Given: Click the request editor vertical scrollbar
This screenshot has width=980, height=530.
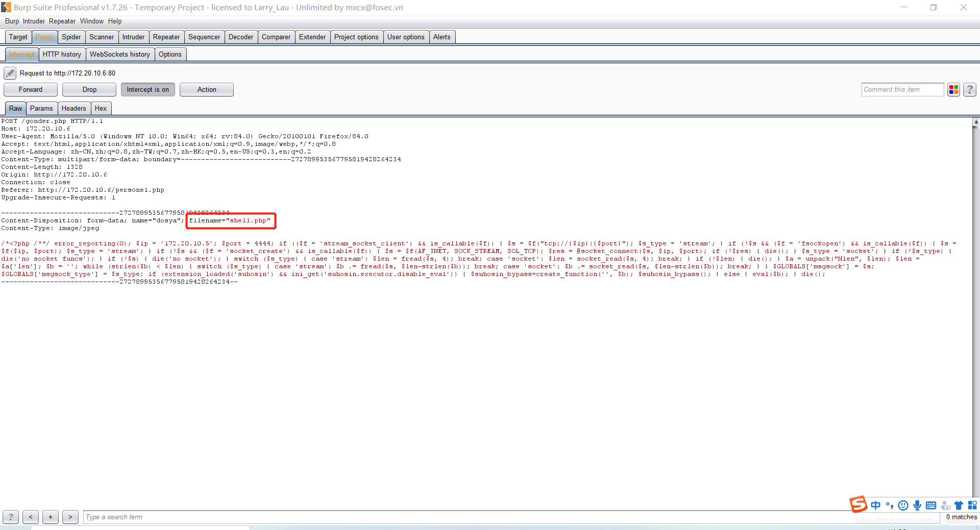Looking at the screenshot, I should click(x=976, y=311).
